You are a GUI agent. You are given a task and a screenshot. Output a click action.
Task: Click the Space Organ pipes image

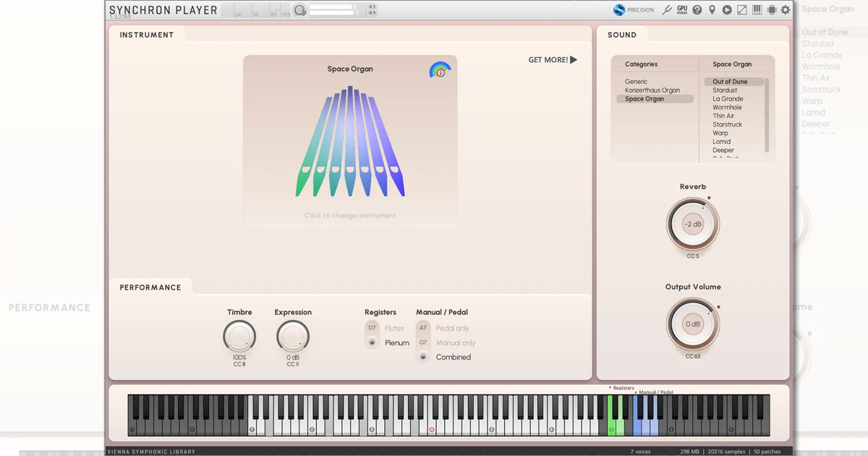coord(350,141)
